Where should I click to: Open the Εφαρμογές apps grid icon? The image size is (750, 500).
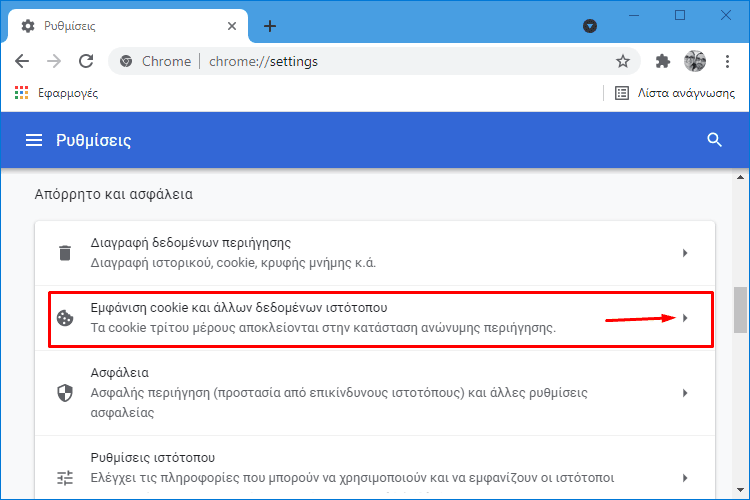pos(22,93)
